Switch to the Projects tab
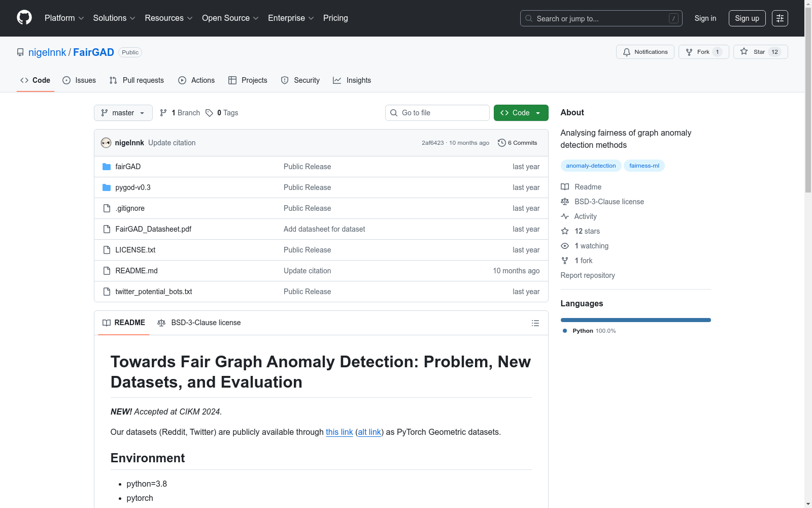 (x=248, y=80)
